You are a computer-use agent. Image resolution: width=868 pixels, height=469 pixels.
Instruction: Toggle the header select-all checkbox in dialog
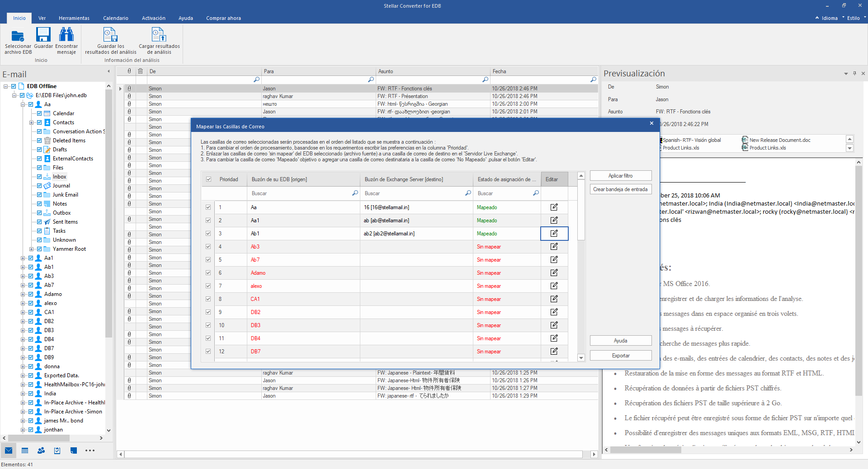click(x=208, y=179)
